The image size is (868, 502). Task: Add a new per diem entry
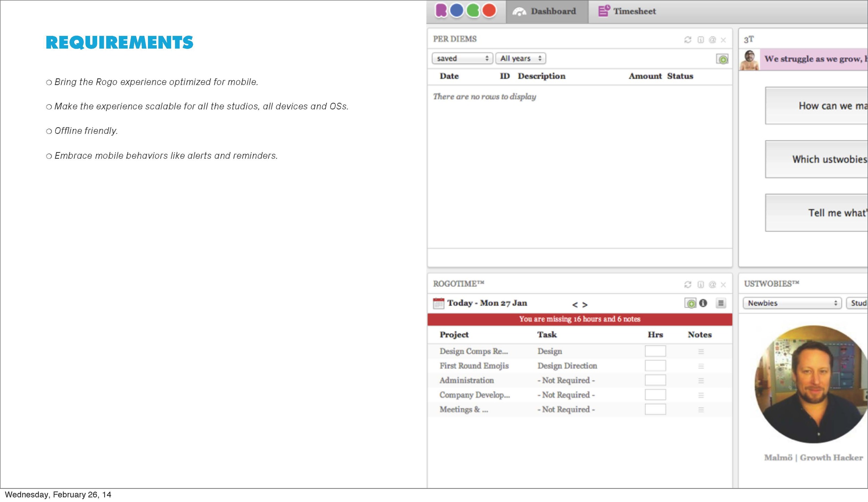click(x=722, y=59)
